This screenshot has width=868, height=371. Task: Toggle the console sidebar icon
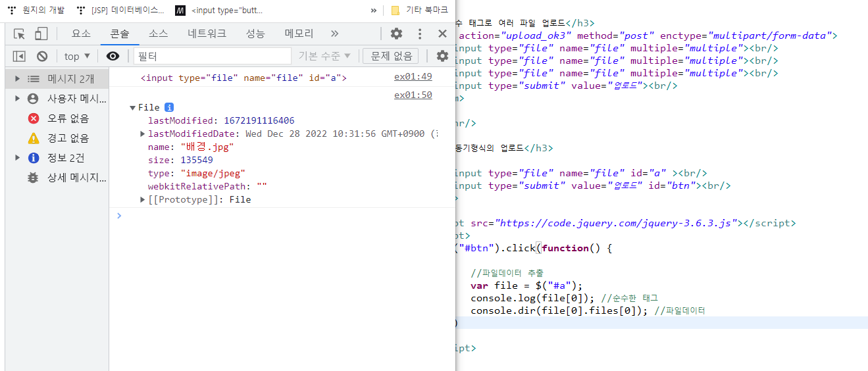tap(19, 57)
